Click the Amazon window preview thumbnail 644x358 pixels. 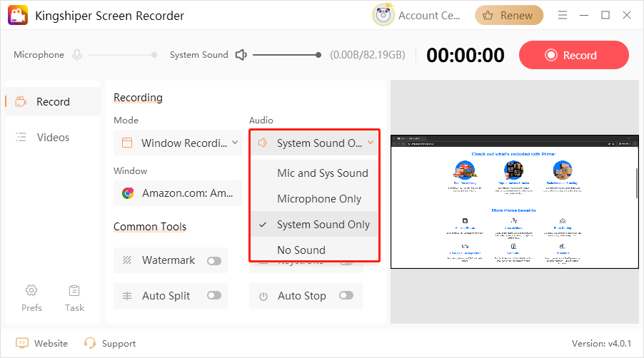pos(514,202)
